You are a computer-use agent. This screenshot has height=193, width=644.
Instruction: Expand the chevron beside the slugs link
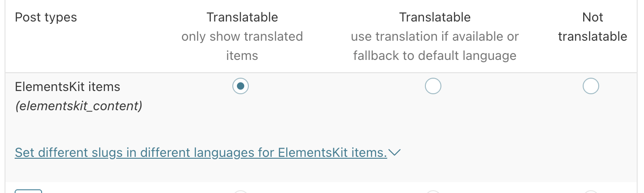(394, 152)
